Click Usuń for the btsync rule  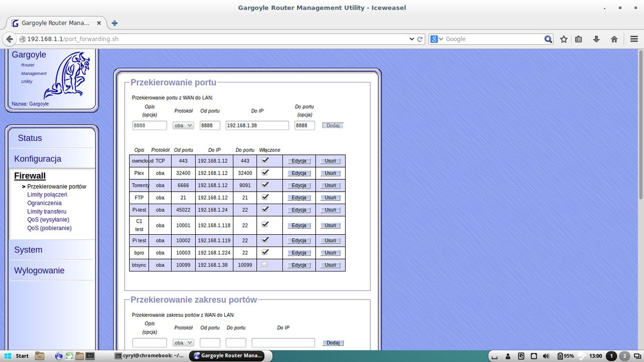pyautogui.click(x=330, y=265)
